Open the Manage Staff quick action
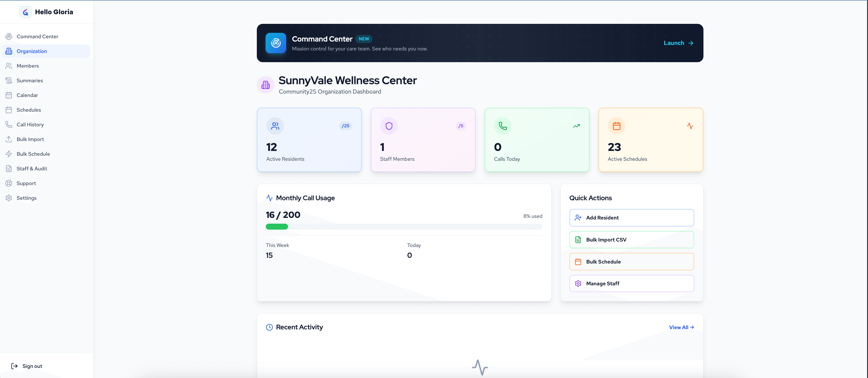868x378 pixels. point(631,283)
